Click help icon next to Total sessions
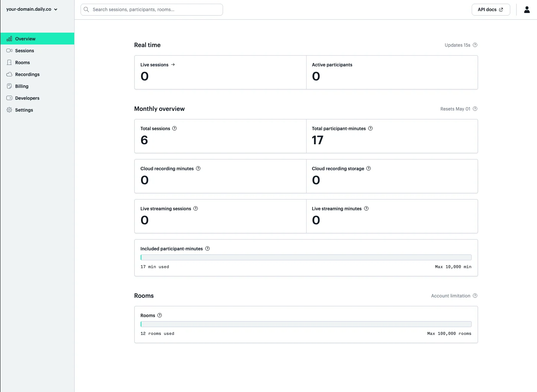 click(x=174, y=128)
